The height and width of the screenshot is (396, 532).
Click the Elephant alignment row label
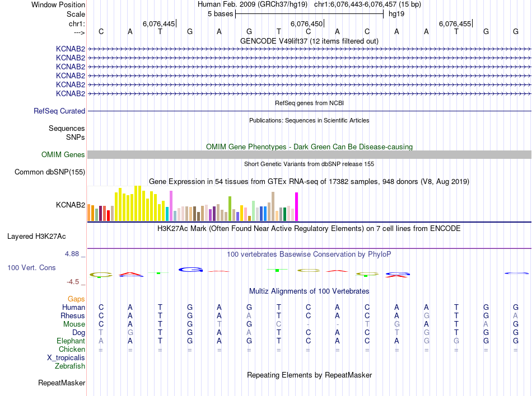click(71, 341)
